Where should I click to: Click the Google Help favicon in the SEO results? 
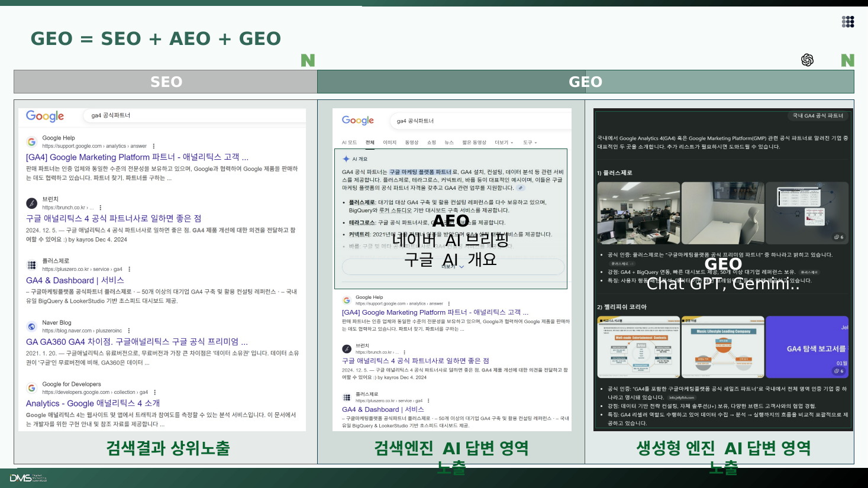(x=31, y=142)
